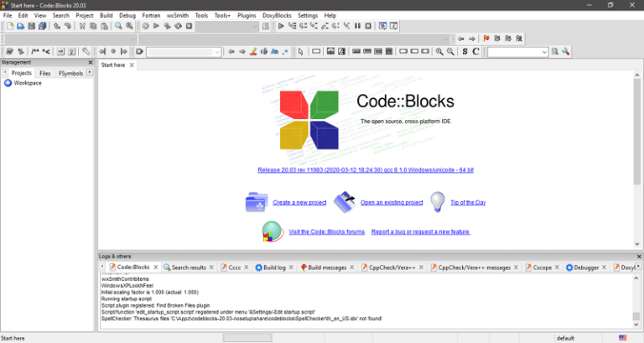Click the red highlighter marker icon
This screenshot has height=343, width=644.
point(253,52)
